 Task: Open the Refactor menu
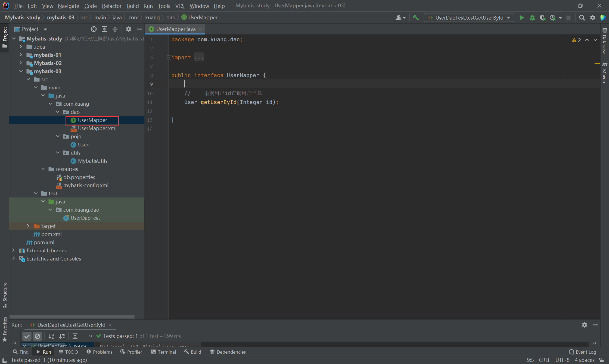pyautogui.click(x=111, y=6)
